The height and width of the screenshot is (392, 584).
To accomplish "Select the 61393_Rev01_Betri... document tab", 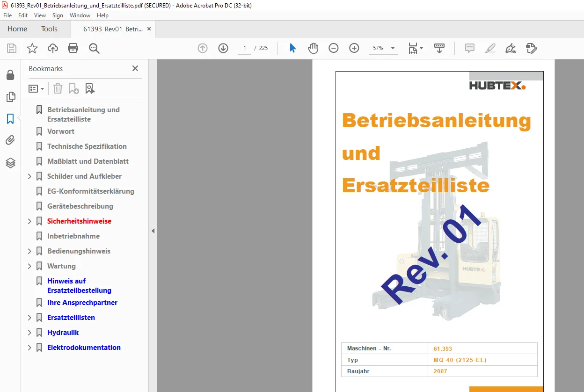I will tap(113, 29).
